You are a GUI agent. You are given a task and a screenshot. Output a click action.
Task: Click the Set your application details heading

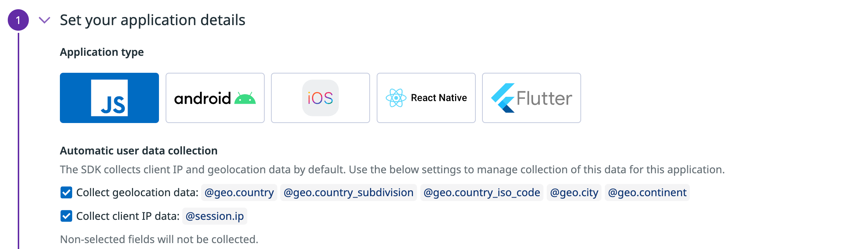152,20
